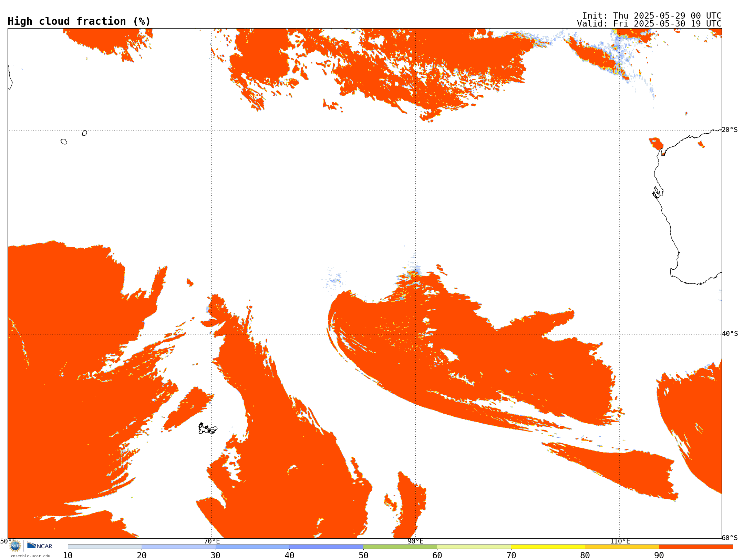This screenshot has width=744, height=560.
Task: Pick the above-90 orange-red colorbar segment
Action: pos(696,547)
